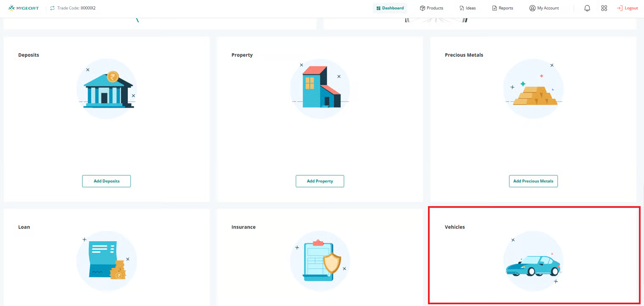Click the Property building illustration
Viewport: 644px width, 306px height.
[x=320, y=88]
